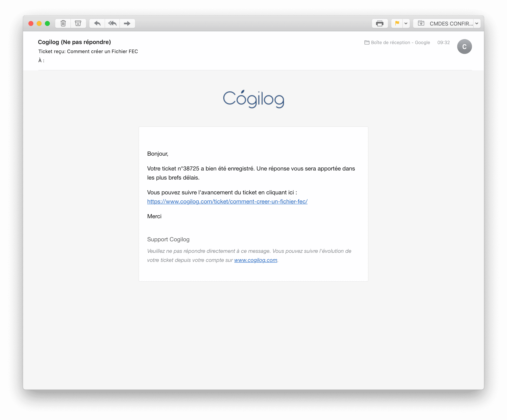Reply all using the double-arrow icon
Screen dimensions: 507x420
click(112, 23)
